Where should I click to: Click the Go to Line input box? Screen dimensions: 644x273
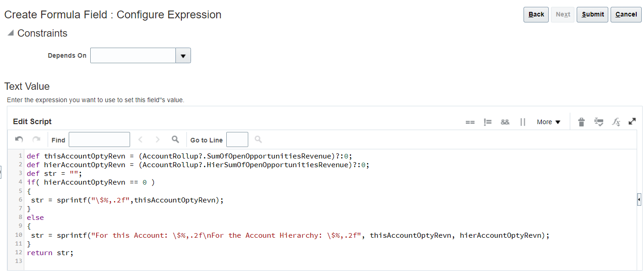pyautogui.click(x=237, y=139)
